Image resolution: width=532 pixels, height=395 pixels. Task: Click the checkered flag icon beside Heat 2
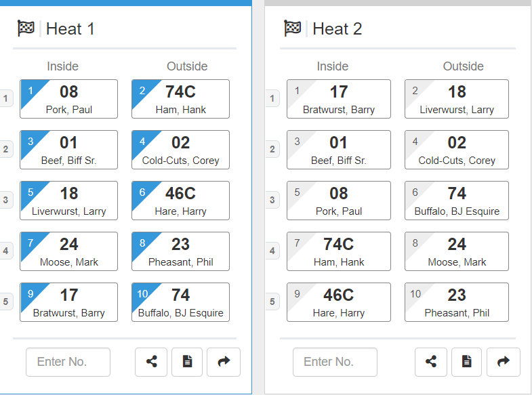[x=293, y=28]
